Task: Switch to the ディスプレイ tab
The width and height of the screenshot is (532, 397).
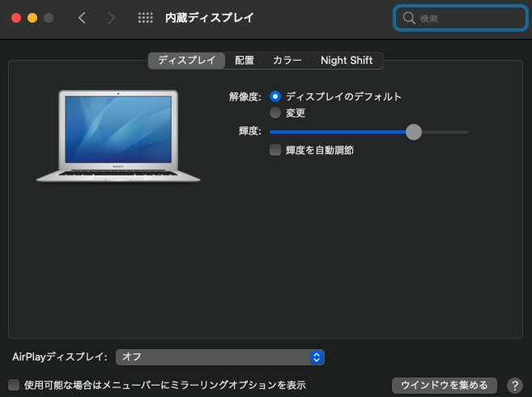Action: click(186, 61)
